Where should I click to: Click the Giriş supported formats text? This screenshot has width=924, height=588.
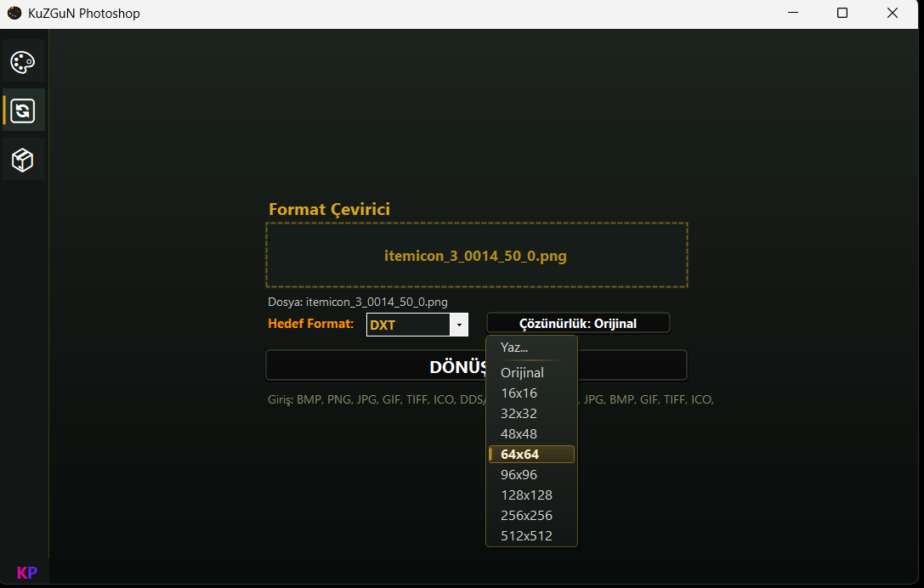pyautogui.click(x=490, y=399)
